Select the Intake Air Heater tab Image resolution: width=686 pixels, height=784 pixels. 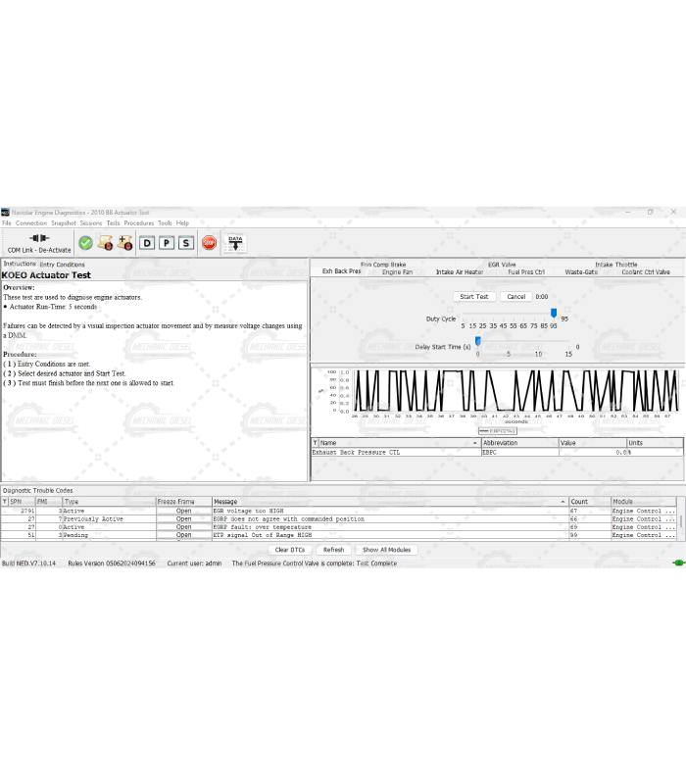(459, 272)
